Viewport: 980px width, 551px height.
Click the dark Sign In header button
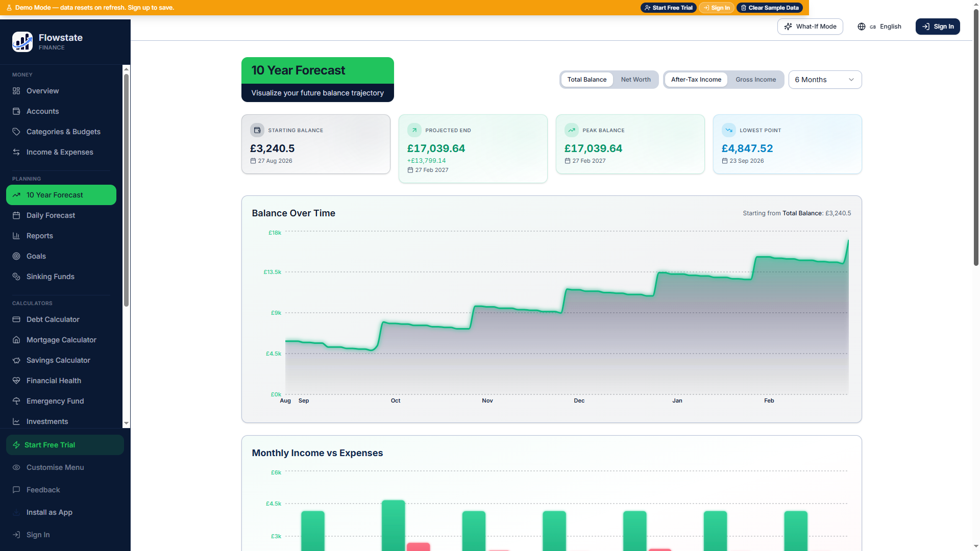point(938,27)
